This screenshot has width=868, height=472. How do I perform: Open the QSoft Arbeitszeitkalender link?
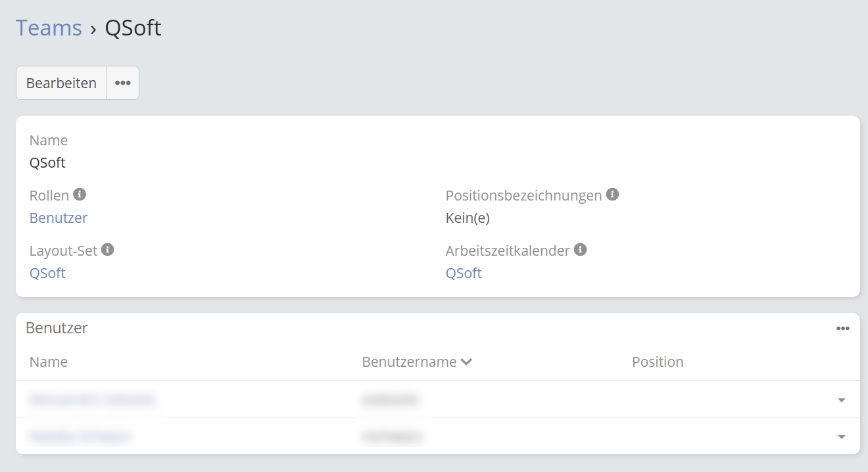pos(464,273)
